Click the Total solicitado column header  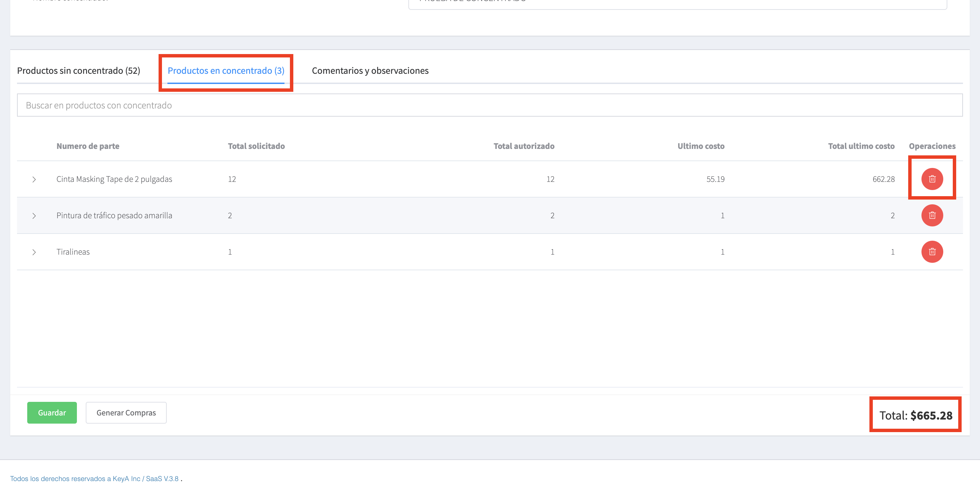(256, 146)
